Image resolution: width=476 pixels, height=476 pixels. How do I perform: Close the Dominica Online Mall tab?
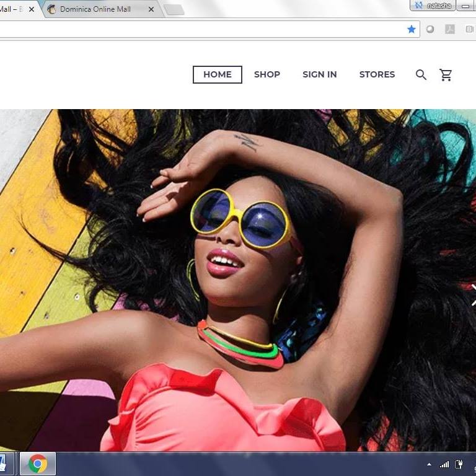tap(151, 9)
